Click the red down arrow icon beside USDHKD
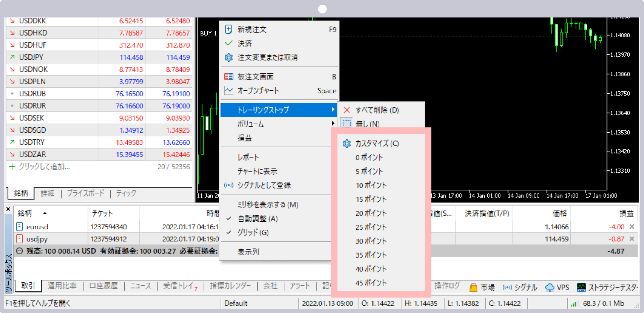Screen dimensions: 644x313 [12, 33]
